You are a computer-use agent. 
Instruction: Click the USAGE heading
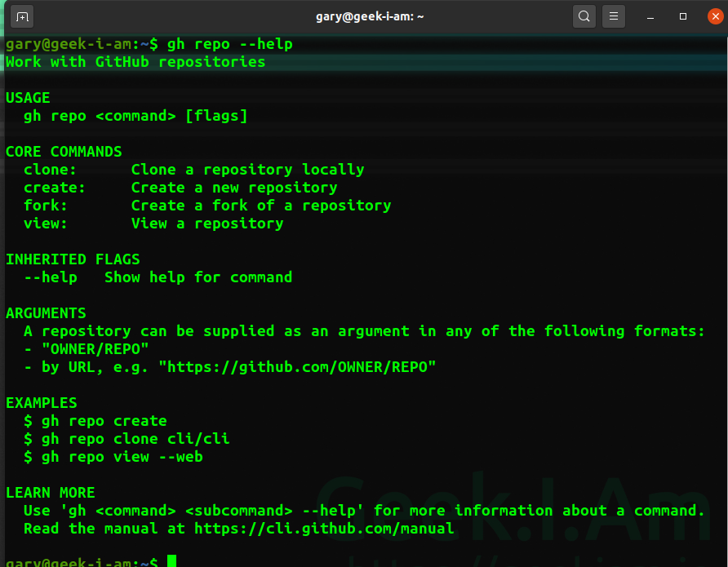pos(28,98)
